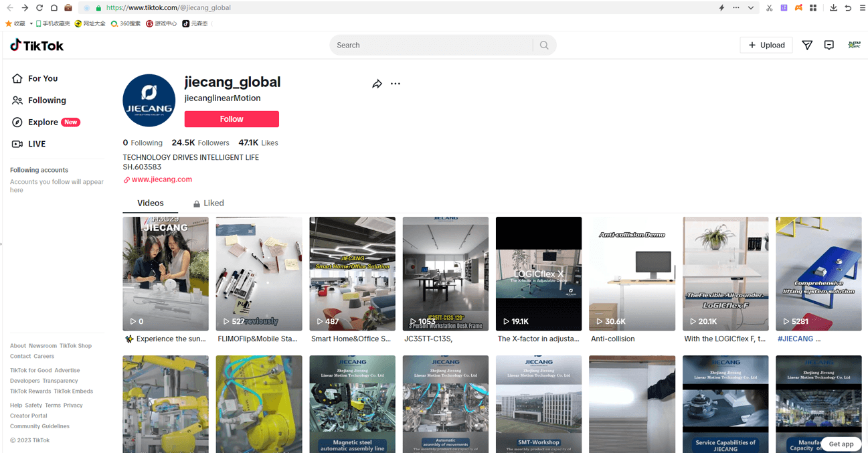Image resolution: width=868 pixels, height=453 pixels.
Task: Click the purple translate extension icon
Action: (x=784, y=8)
